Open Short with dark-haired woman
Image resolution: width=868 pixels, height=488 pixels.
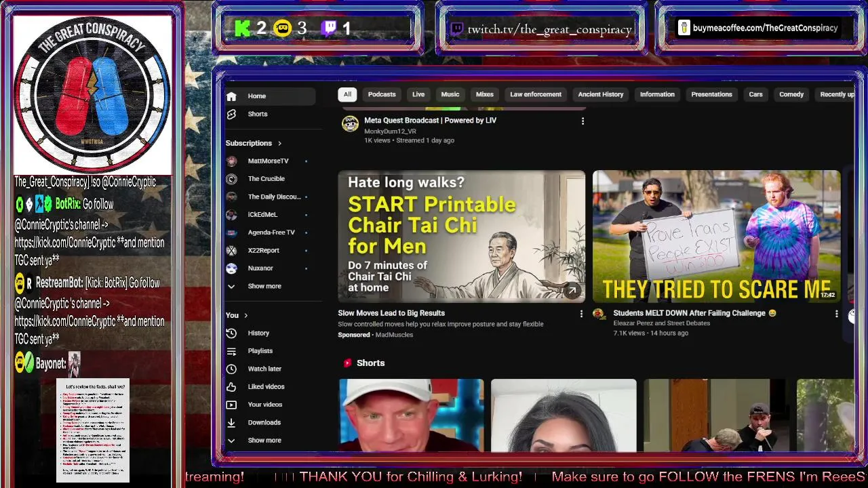[x=564, y=415]
